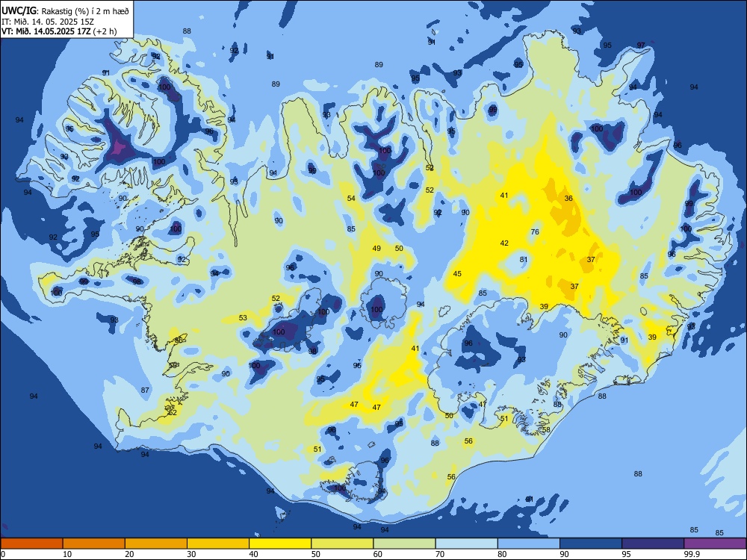Click the 'Rakastig (%) í 2 m hæð' label
Image resolution: width=747 pixels, height=560 pixels.
85,11
